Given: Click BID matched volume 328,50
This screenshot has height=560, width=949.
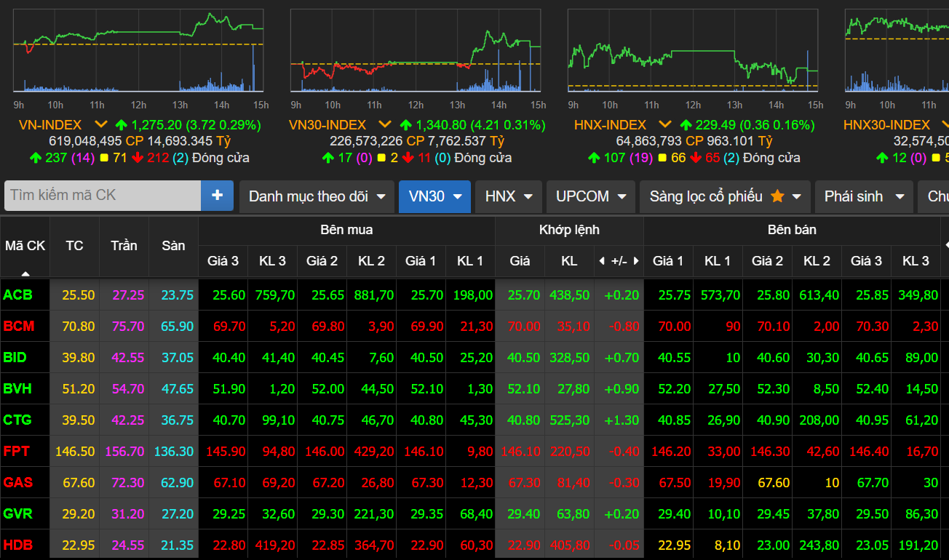Looking at the screenshot, I should tap(571, 357).
